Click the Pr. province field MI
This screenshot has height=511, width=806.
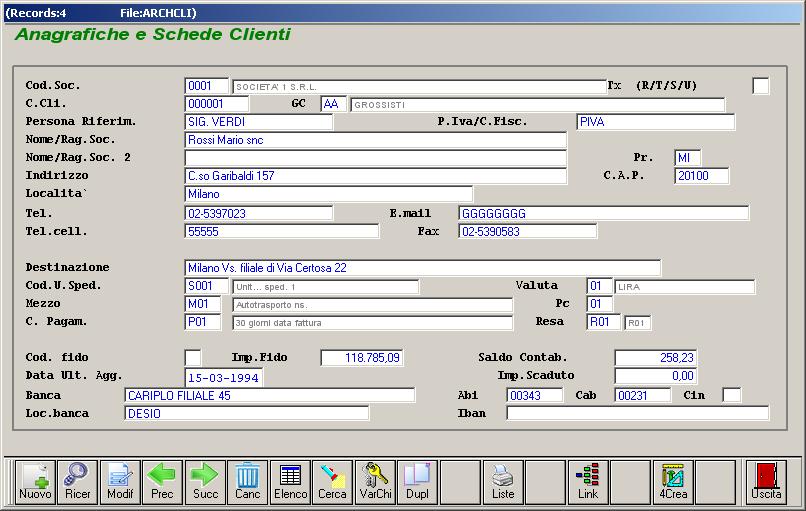(687, 158)
